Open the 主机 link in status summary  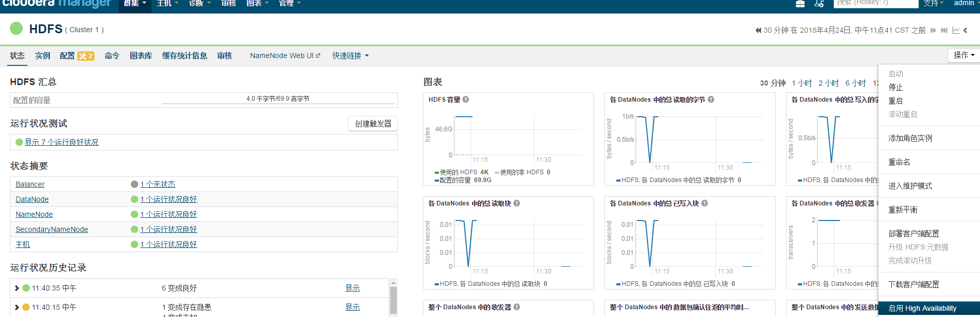point(23,244)
